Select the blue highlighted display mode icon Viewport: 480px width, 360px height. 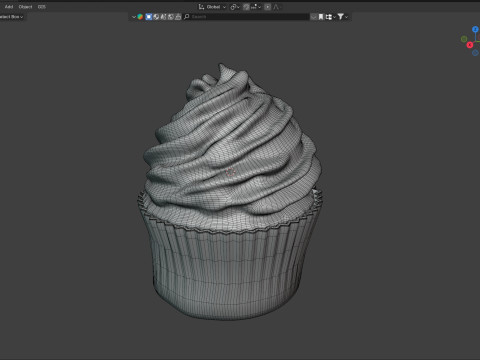coord(149,17)
